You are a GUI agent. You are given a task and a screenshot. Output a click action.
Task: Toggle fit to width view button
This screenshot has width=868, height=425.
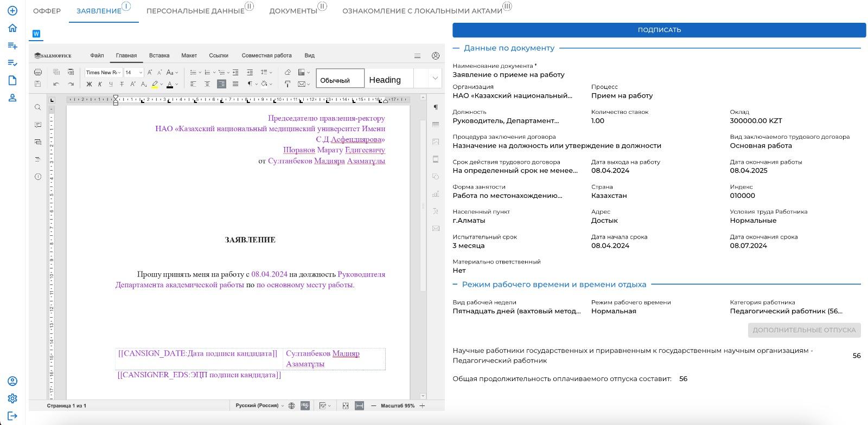tap(359, 405)
